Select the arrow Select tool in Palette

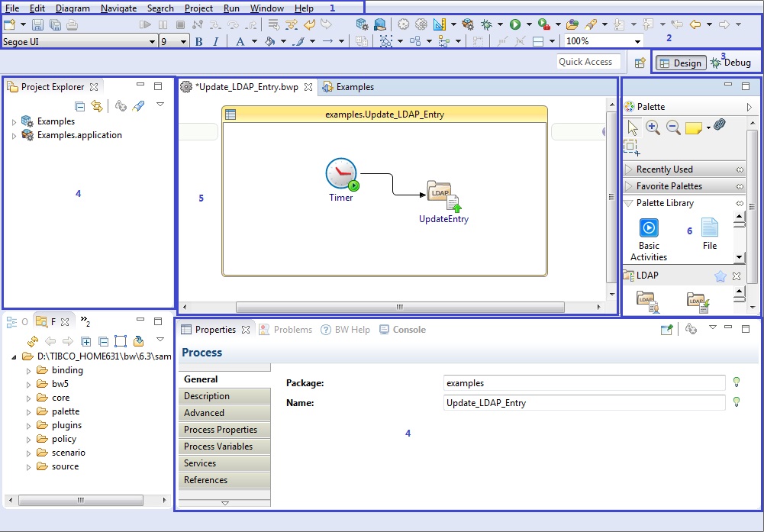[x=633, y=127]
